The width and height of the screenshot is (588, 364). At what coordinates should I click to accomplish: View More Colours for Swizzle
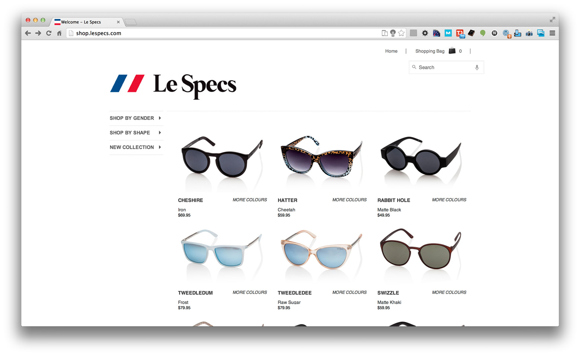pos(449,293)
